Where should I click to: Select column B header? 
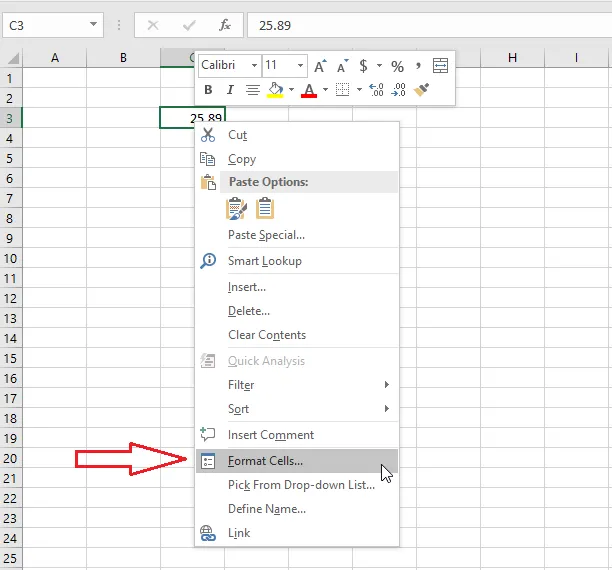coord(123,58)
